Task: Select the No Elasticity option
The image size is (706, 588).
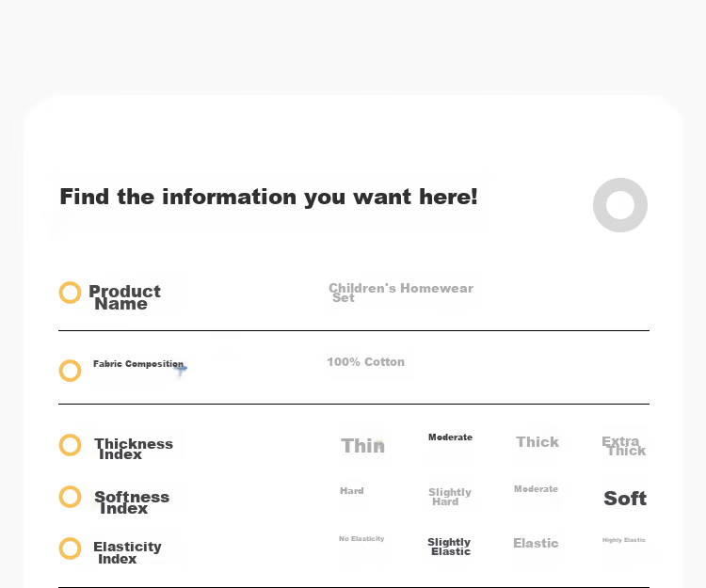Action: 361,538
